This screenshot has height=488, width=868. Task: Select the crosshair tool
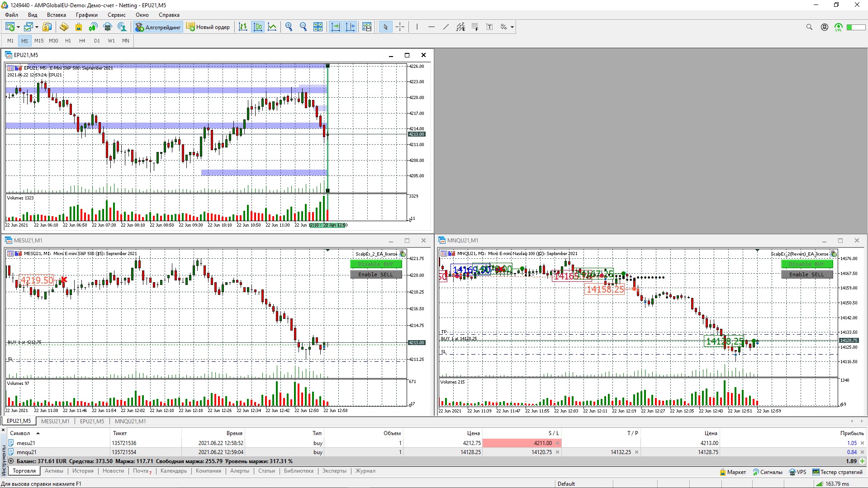click(x=400, y=27)
